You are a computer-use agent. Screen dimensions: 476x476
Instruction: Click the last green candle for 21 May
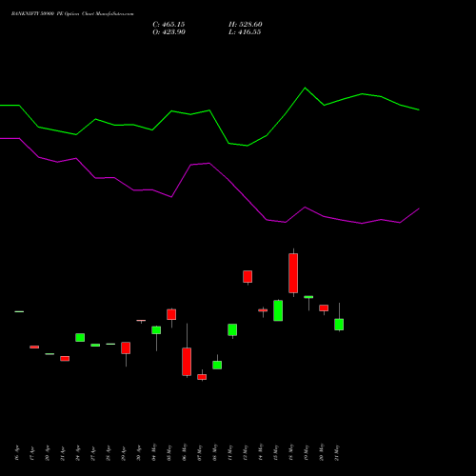(x=339, y=325)
